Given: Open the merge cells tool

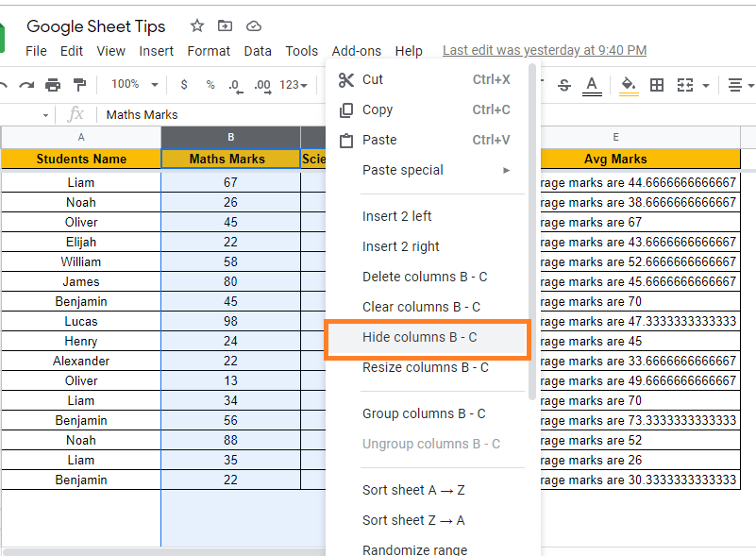Looking at the screenshot, I should coord(684,85).
